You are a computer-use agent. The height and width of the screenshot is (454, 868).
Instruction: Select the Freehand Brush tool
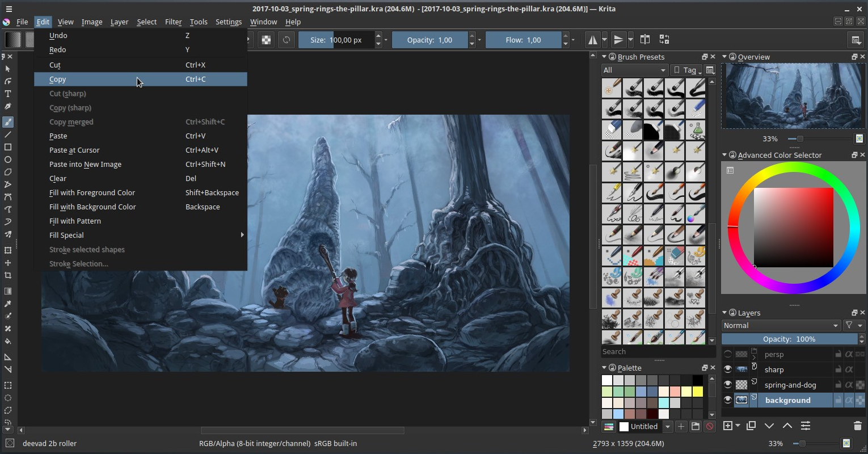pyautogui.click(x=8, y=121)
